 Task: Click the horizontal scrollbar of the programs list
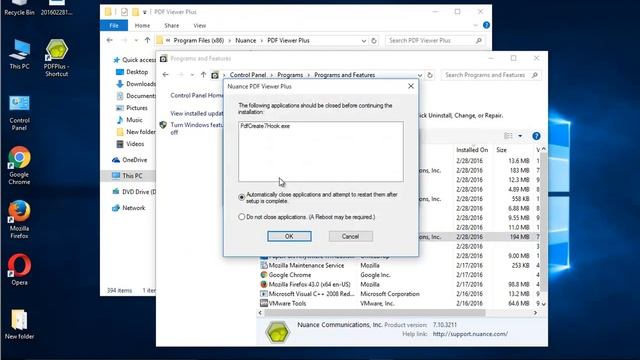point(375,313)
